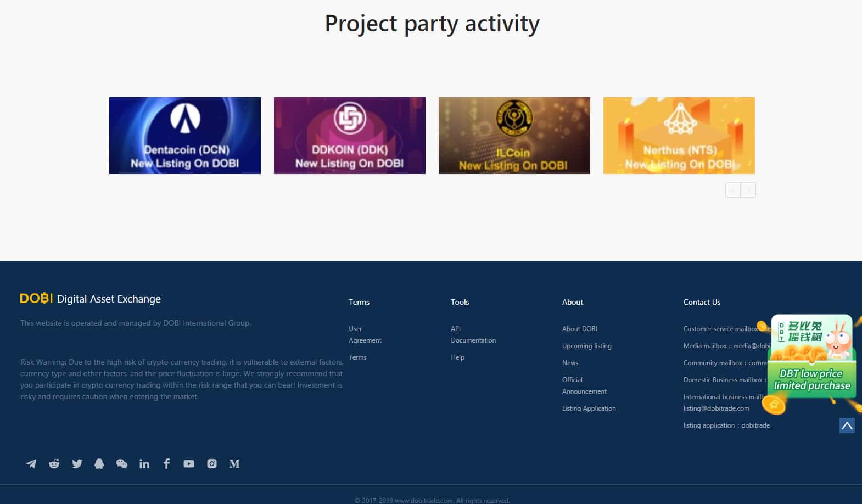Click the Medium M icon
The height and width of the screenshot is (504, 862).
(234, 464)
